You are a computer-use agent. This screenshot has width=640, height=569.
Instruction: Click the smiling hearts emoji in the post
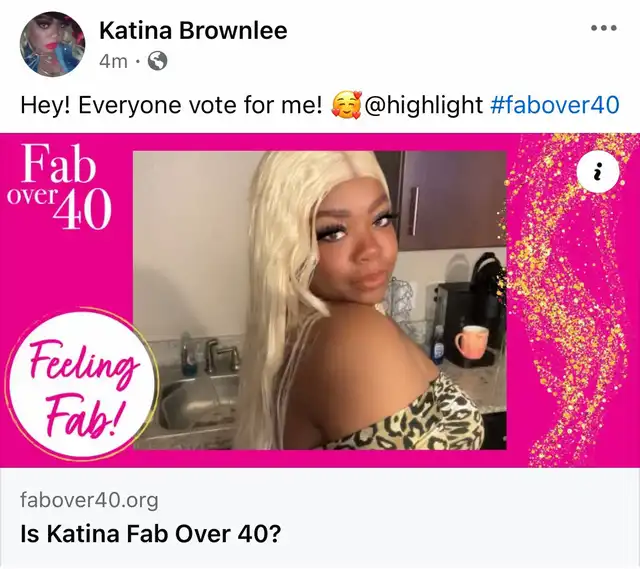[346, 104]
